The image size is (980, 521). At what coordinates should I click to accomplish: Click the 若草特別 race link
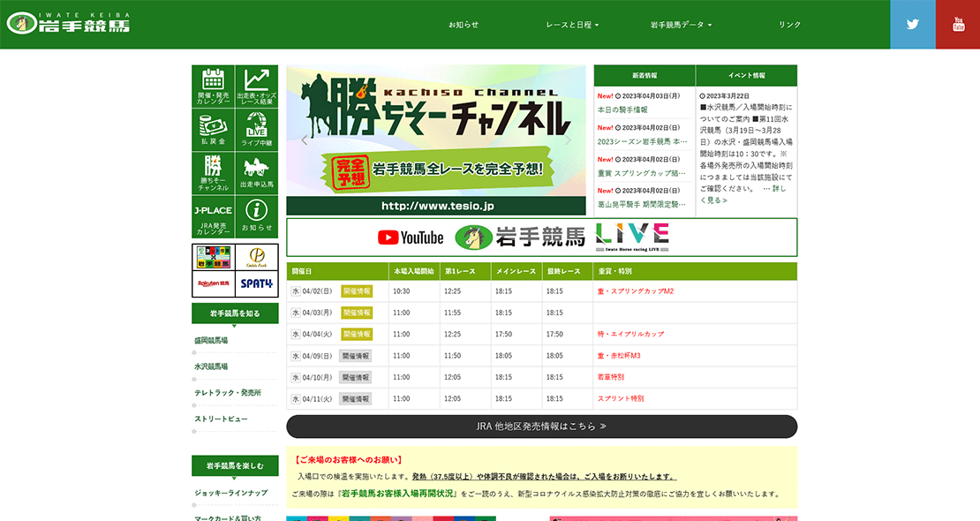pos(611,378)
